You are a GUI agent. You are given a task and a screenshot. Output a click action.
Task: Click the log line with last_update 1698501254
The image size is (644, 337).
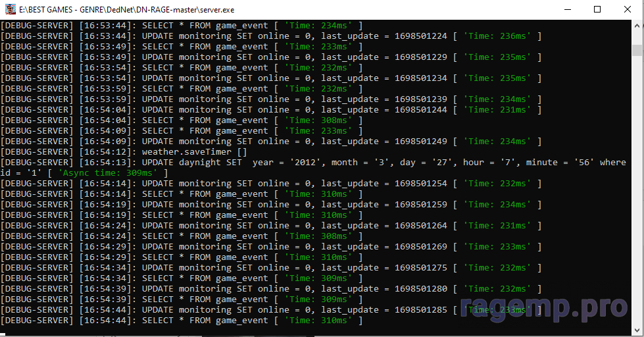coord(270,183)
